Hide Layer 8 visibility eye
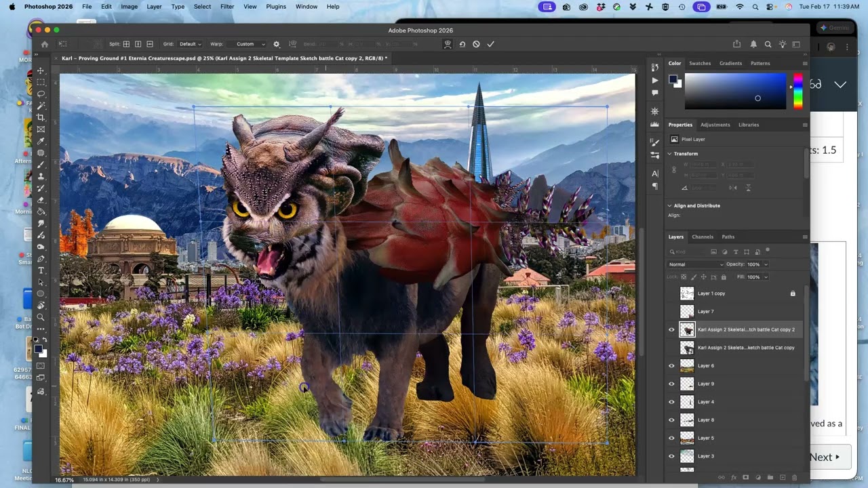Image resolution: width=868 pixels, height=488 pixels. 672,420
